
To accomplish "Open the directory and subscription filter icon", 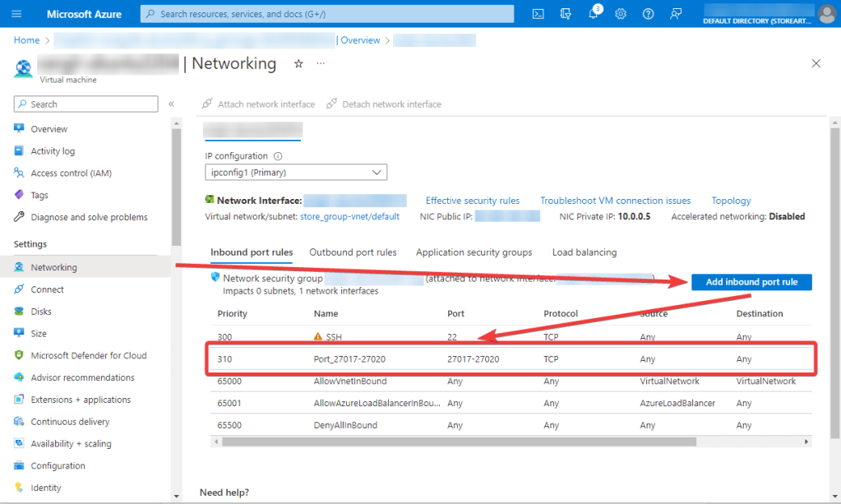I will (566, 14).
